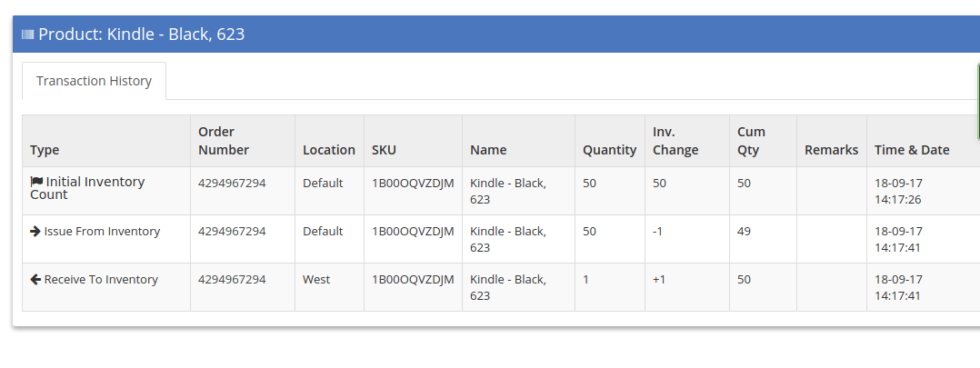Click Default location in Issue From Inventory row
The width and height of the screenshot is (980, 368).
pyautogui.click(x=323, y=231)
